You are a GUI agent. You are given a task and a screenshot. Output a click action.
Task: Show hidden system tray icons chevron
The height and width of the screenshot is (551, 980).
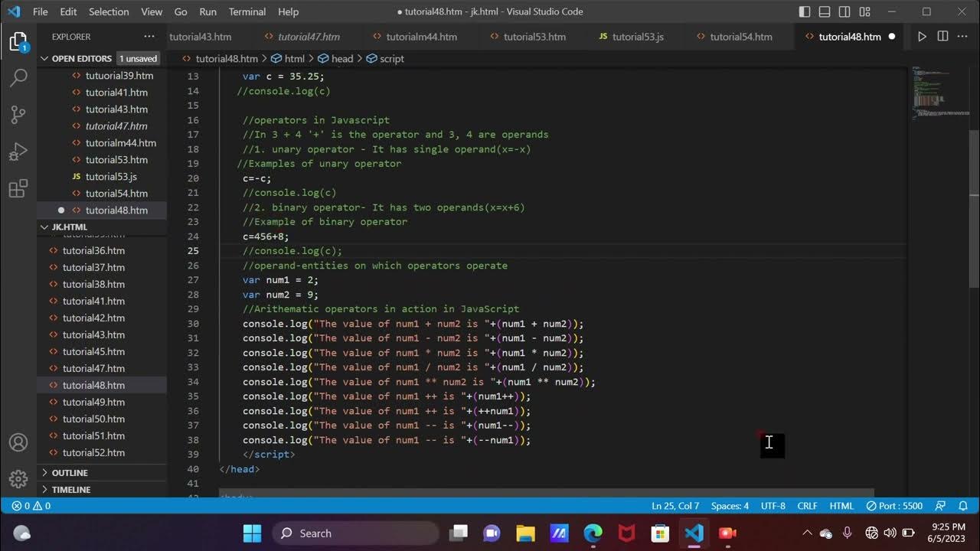806,533
